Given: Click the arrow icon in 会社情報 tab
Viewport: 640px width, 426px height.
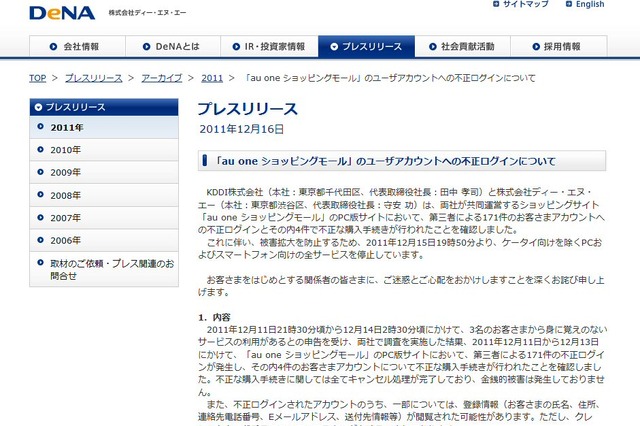Looking at the screenshot, I should tap(53, 47).
